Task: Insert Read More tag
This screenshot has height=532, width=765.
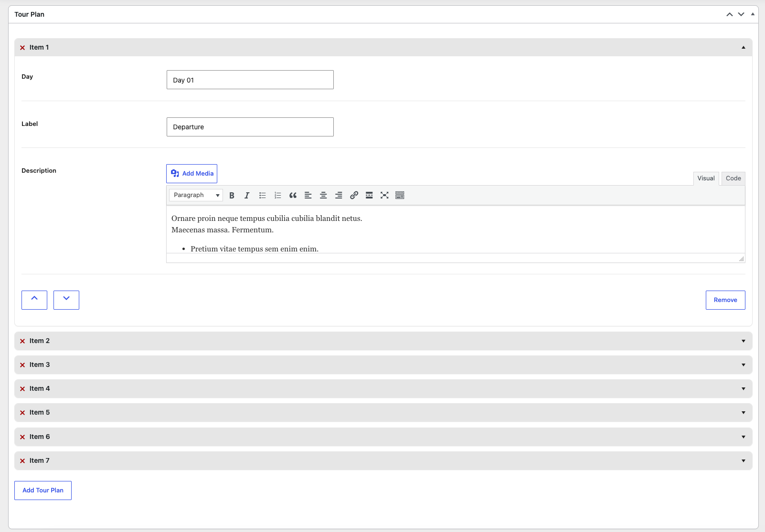Action: pyautogui.click(x=369, y=195)
